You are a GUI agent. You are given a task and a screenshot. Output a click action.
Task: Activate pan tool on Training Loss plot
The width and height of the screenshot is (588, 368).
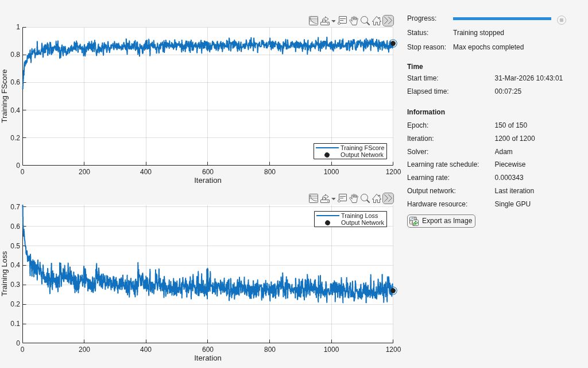354,198
